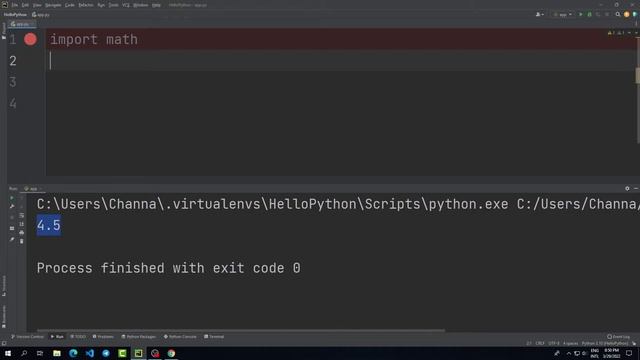Open the Window menu

coord(140,5)
